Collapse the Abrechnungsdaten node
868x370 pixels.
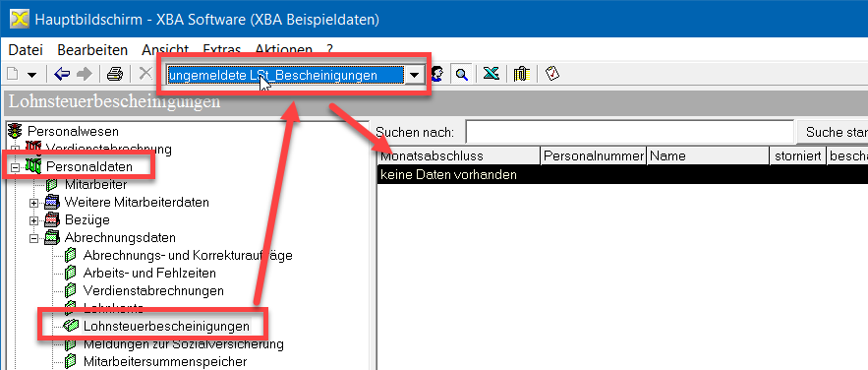pyautogui.click(x=34, y=238)
